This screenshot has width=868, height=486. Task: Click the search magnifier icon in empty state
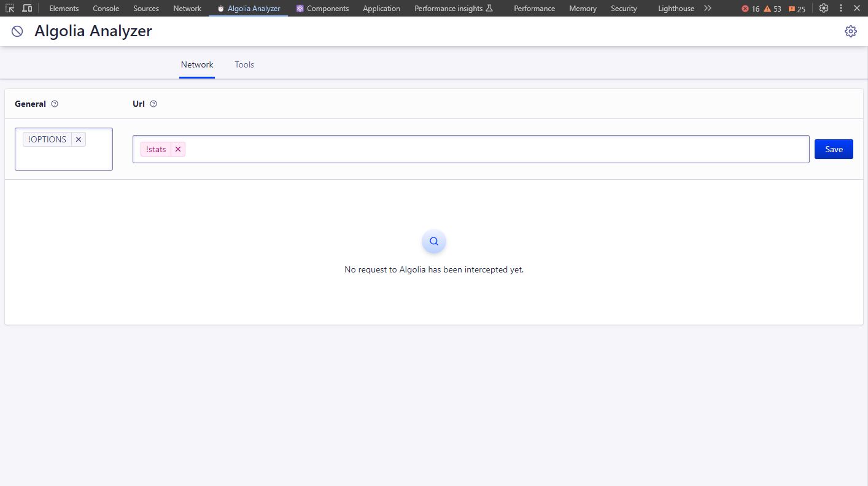434,241
